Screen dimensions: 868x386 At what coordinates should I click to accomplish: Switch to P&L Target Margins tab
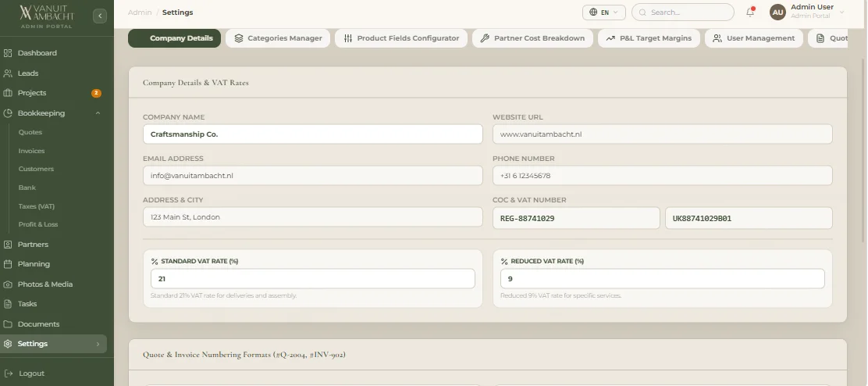click(x=649, y=38)
